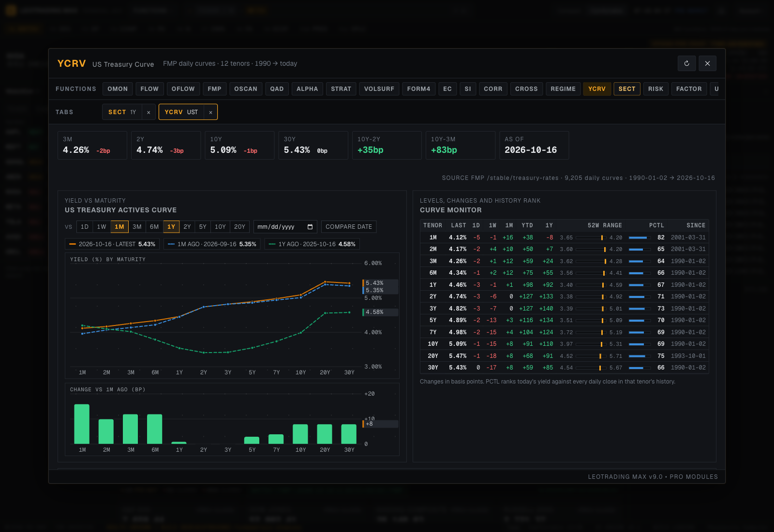Toggle the 1Y comparison period

[171, 227]
